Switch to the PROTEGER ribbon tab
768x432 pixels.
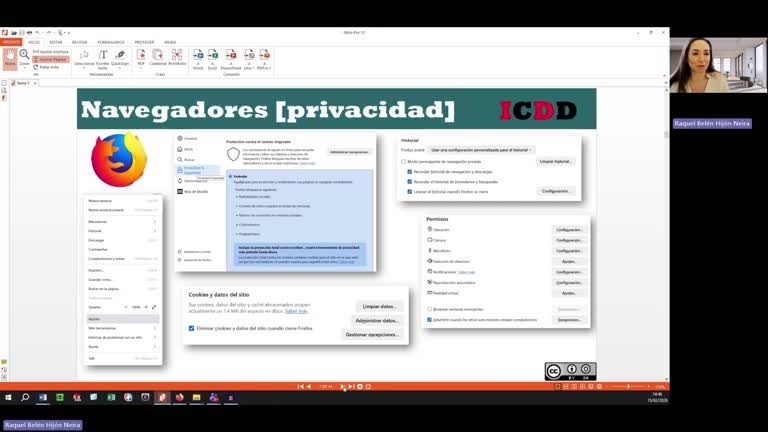[144, 43]
